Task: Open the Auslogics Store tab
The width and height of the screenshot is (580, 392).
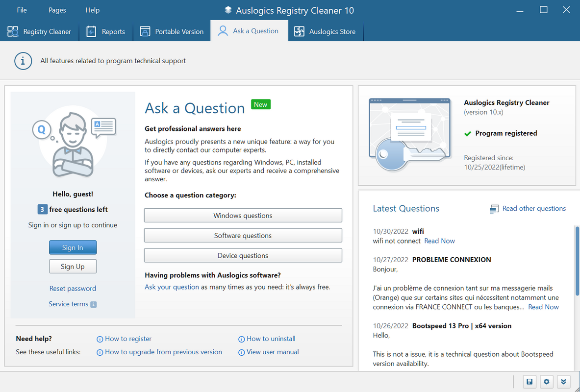Action: click(325, 31)
